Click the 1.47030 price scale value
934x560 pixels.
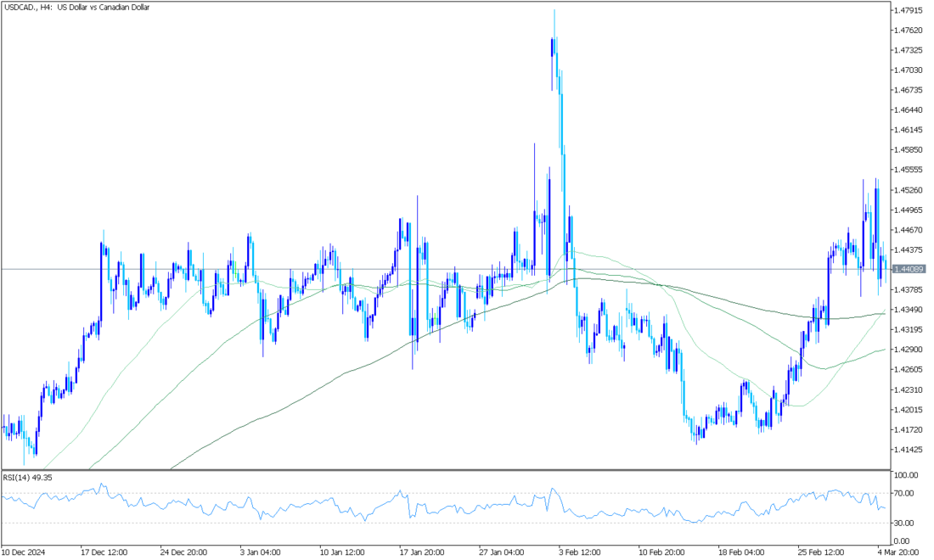tap(908, 70)
